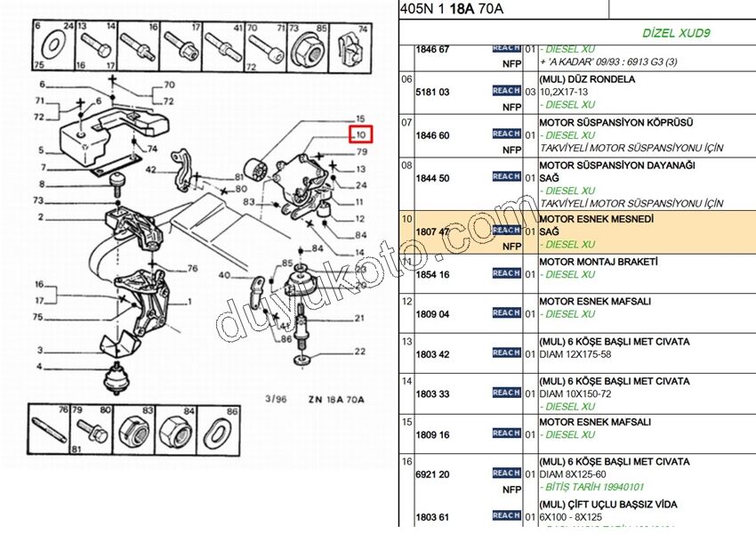Click the red-boxed callout number 10
The width and height of the screenshot is (756, 535).
360,135
